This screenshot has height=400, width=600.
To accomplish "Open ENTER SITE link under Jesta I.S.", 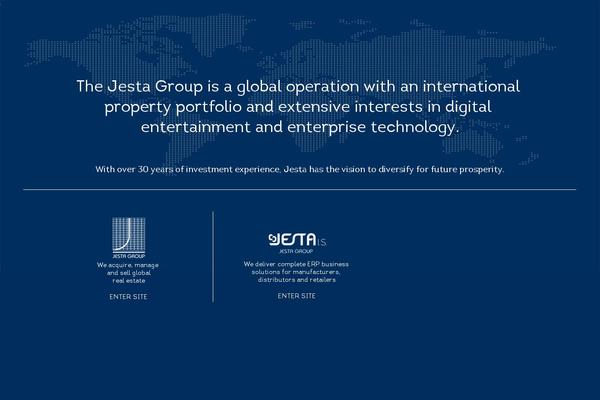I will click(x=296, y=296).
